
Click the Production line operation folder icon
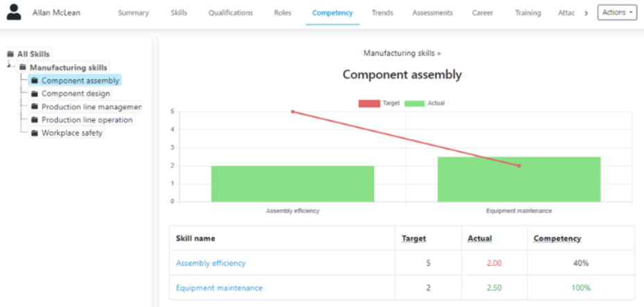coord(35,120)
